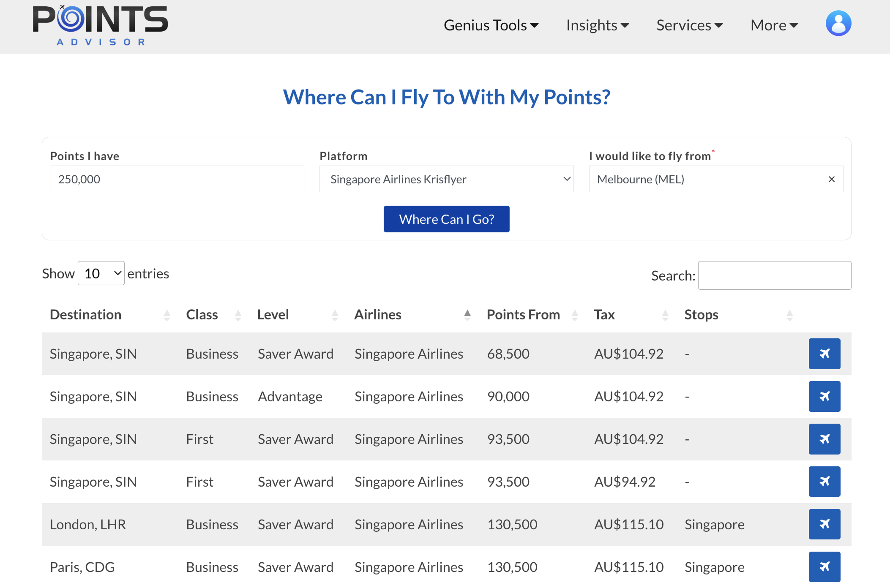Clear the Melbourne (MEL) selection with the X
The width and height of the screenshot is (890, 588).
click(831, 179)
